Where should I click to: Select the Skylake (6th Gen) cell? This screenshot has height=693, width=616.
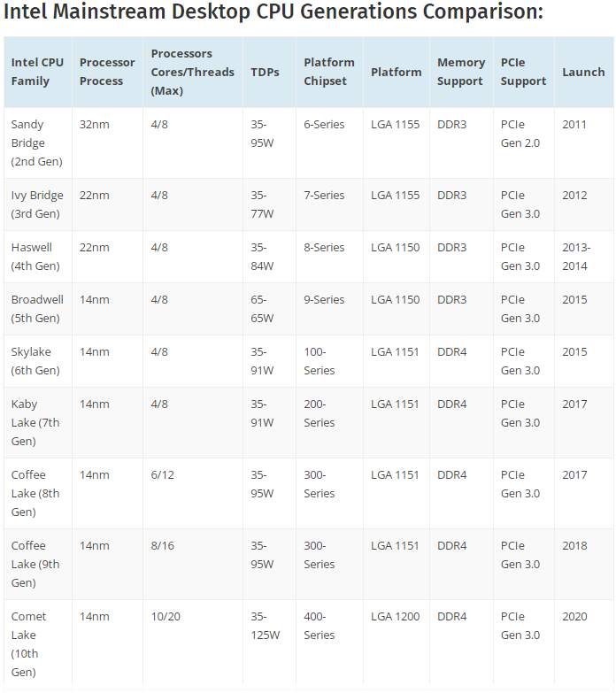click(x=37, y=361)
